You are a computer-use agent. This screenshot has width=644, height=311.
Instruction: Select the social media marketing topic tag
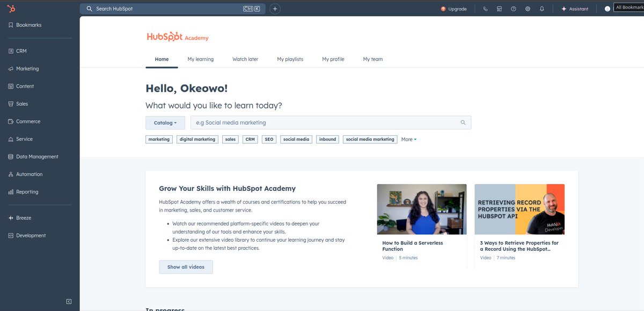[x=370, y=139]
